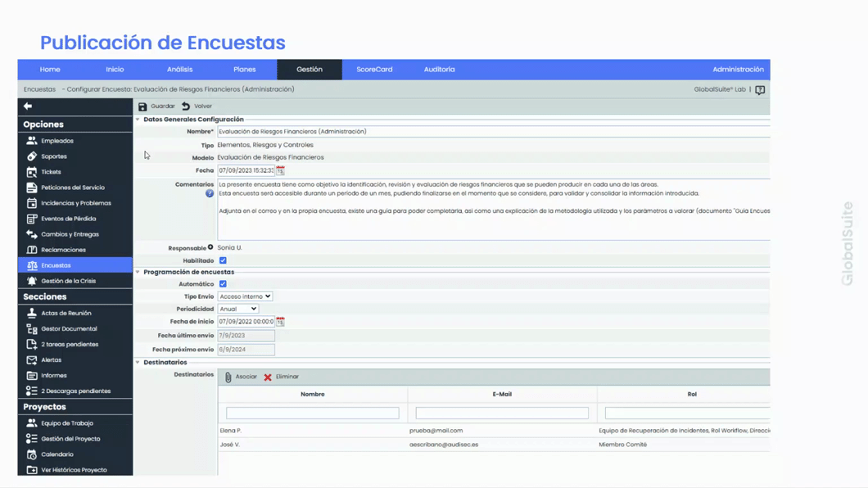Switch to the ScoreCard tab
The width and height of the screenshot is (868, 488).
point(374,70)
